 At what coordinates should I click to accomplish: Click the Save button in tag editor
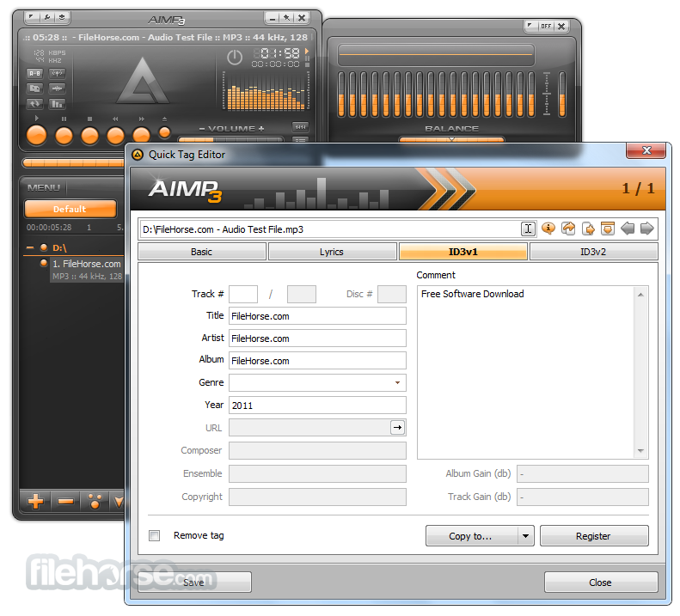pyautogui.click(x=194, y=582)
